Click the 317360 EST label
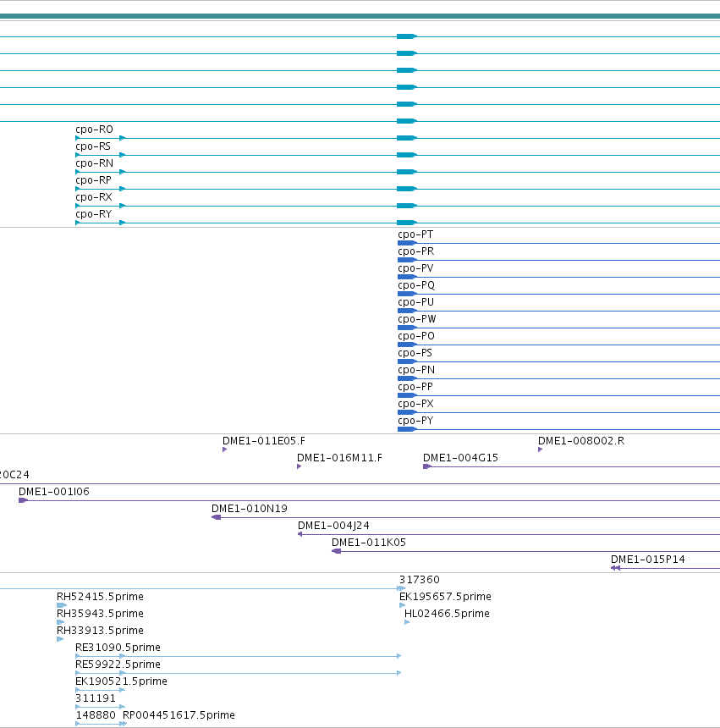 point(420,580)
